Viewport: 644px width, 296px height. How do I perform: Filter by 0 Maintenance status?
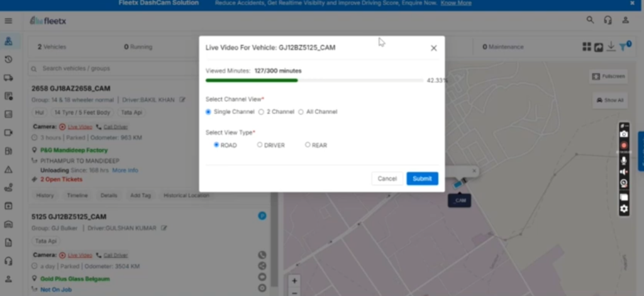click(502, 47)
